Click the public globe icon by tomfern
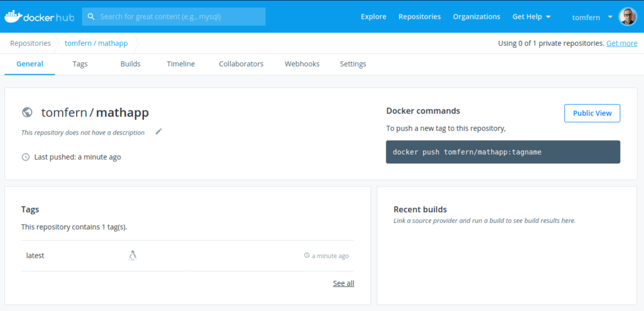Image resolution: width=644 pixels, height=311 pixels. [27, 112]
